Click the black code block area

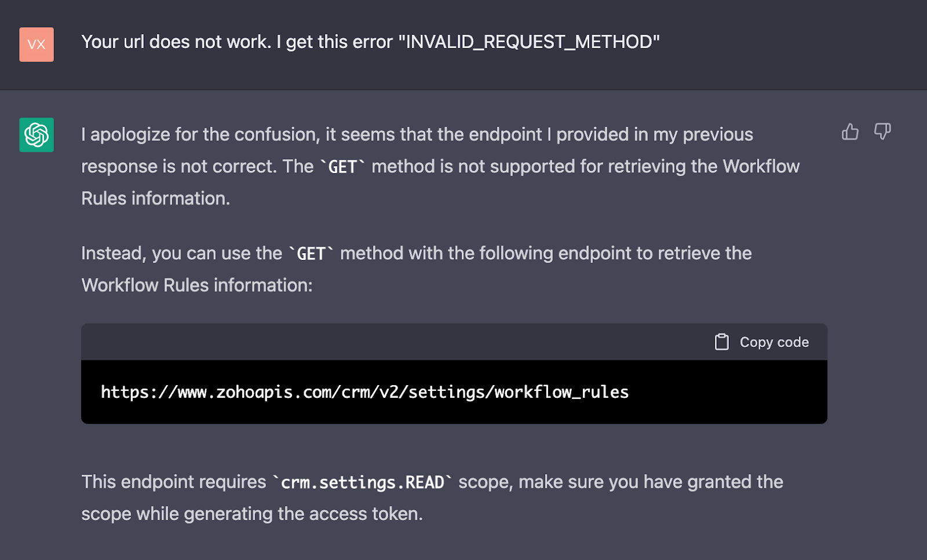(x=454, y=392)
